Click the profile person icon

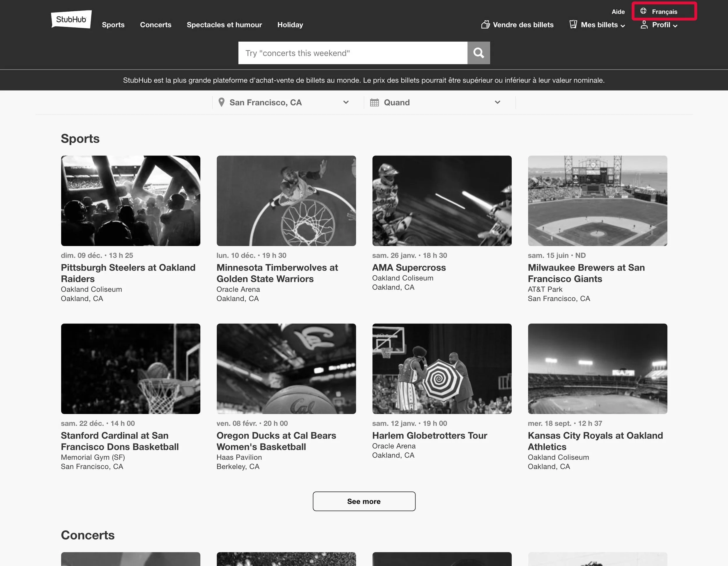pos(644,25)
